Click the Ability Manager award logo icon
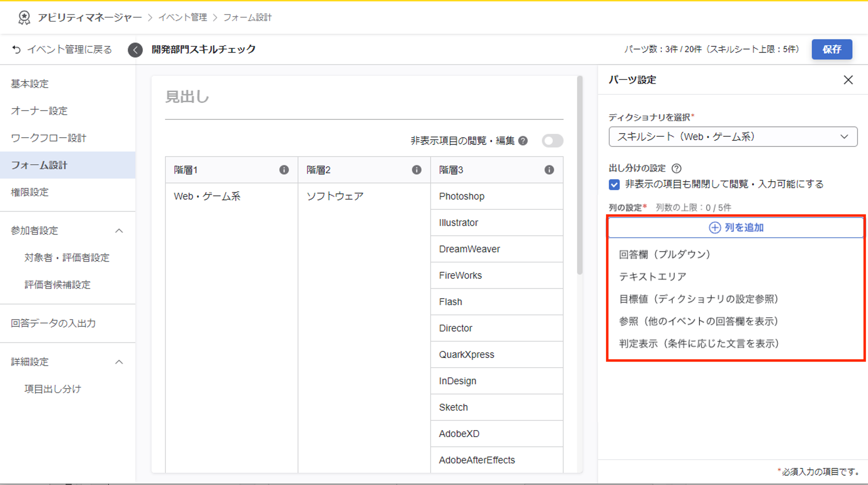This screenshot has width=868, height=485. click(24, 18)
